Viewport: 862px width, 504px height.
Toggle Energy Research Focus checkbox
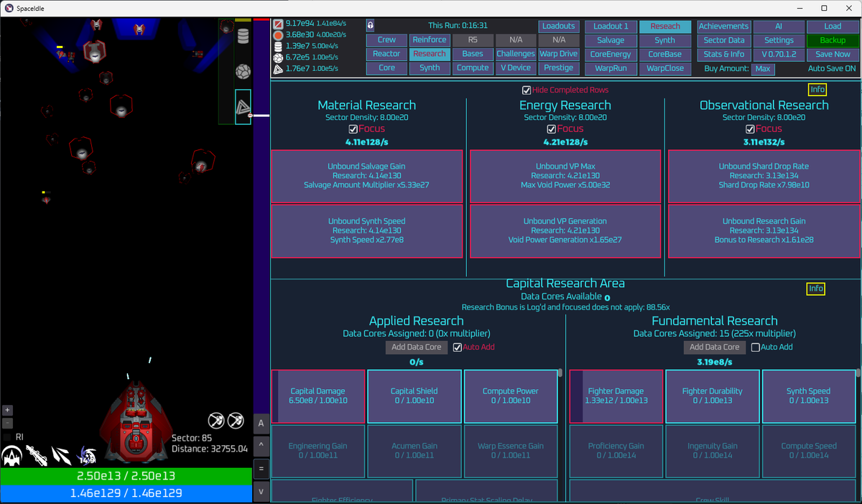pos(551,129)
